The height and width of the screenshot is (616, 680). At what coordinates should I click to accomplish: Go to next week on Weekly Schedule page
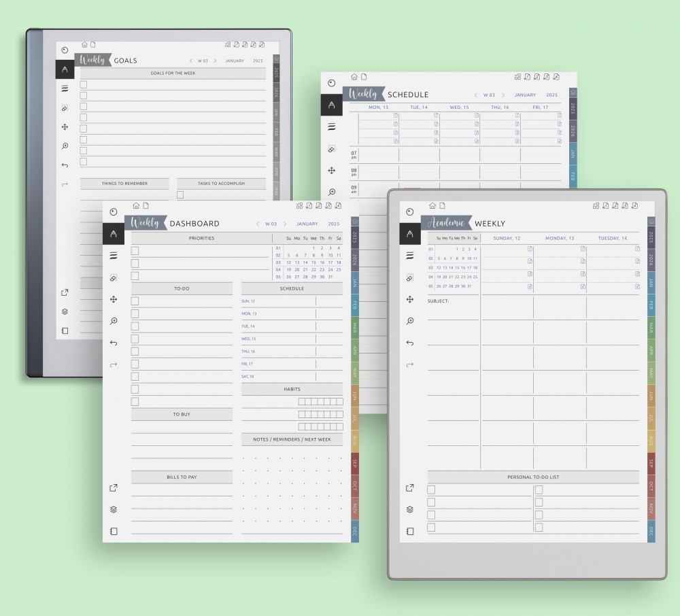(503, 95)
